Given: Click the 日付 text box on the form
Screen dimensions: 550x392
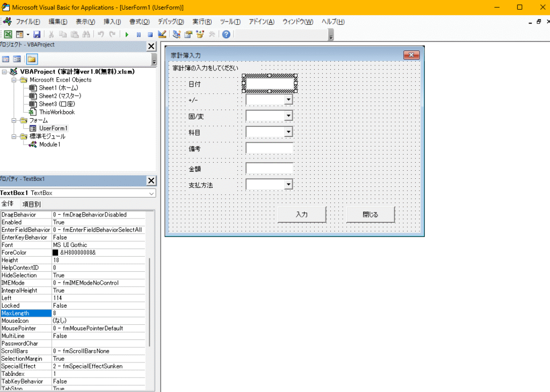Looking at the screenshot, I should pyautogui.click(x=270, y=83).
